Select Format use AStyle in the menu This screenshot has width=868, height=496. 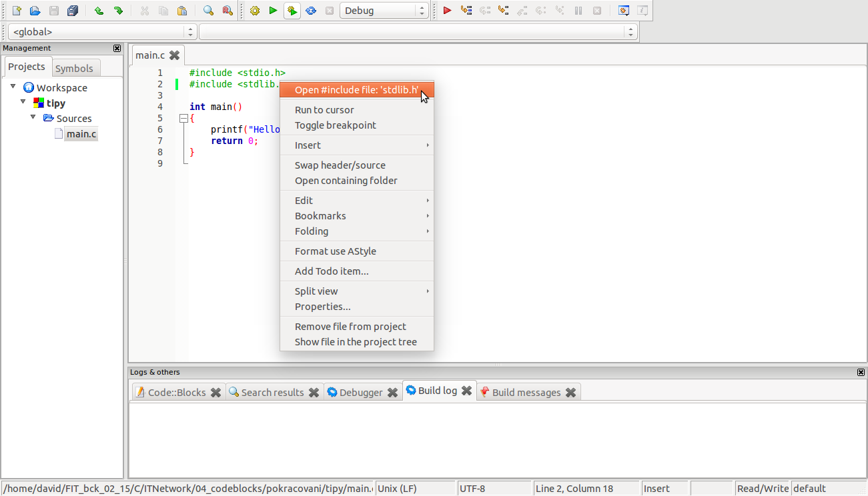337,251
